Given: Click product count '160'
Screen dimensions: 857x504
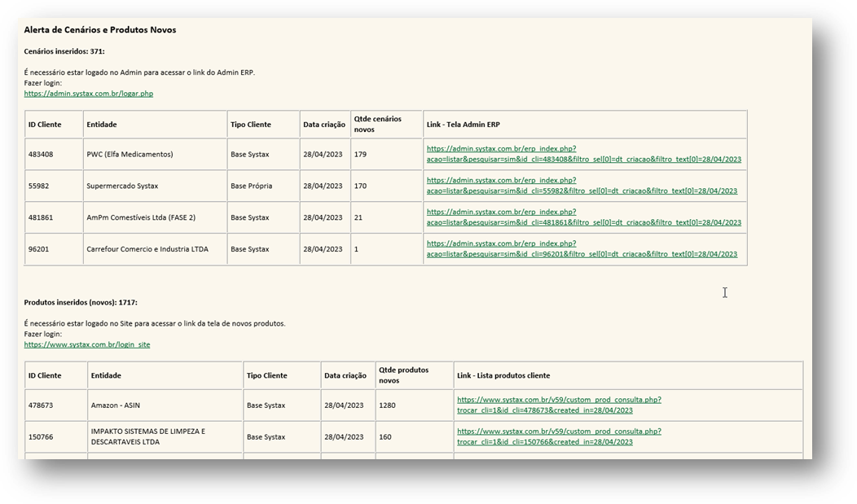Looking at the screenshot, I should [x=385, y=437].
